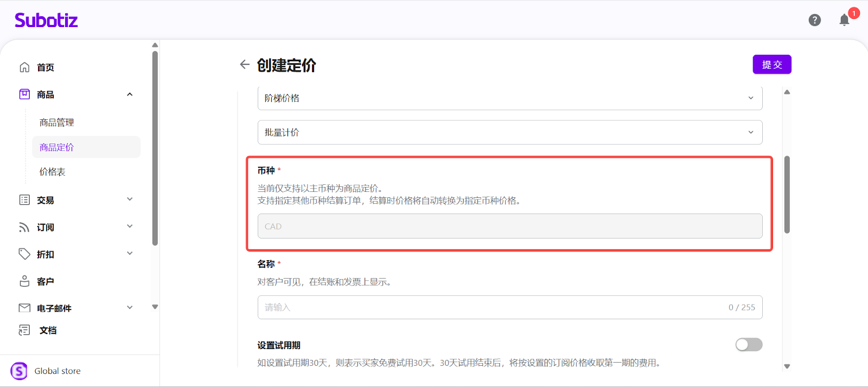Click the 客户 person icon
This screenshot has width=868, height=387.
pos(24,281)
